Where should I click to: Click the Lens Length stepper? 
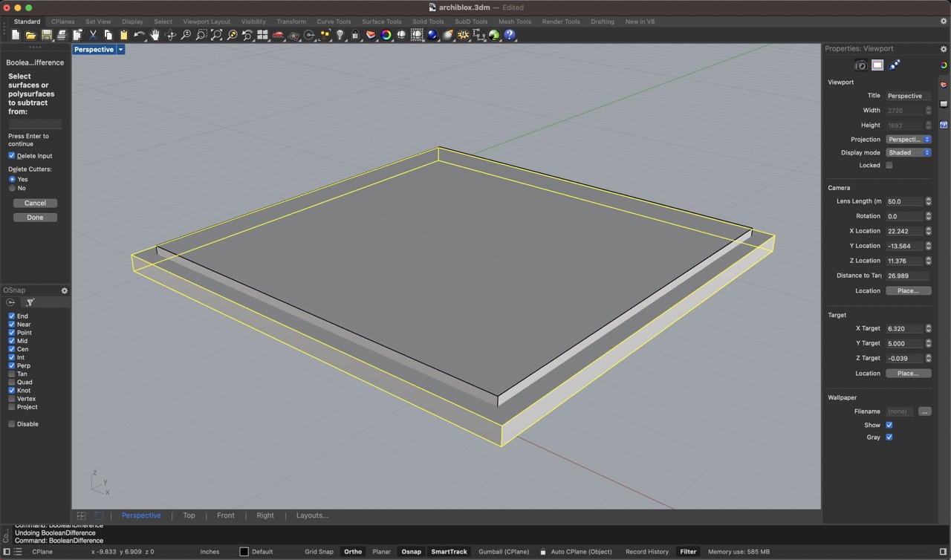click(x=928, y=201)
